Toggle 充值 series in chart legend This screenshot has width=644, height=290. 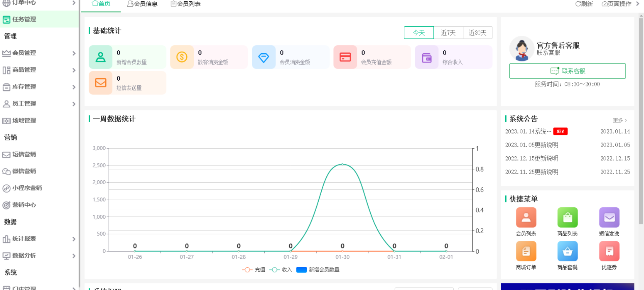point(254,270)
